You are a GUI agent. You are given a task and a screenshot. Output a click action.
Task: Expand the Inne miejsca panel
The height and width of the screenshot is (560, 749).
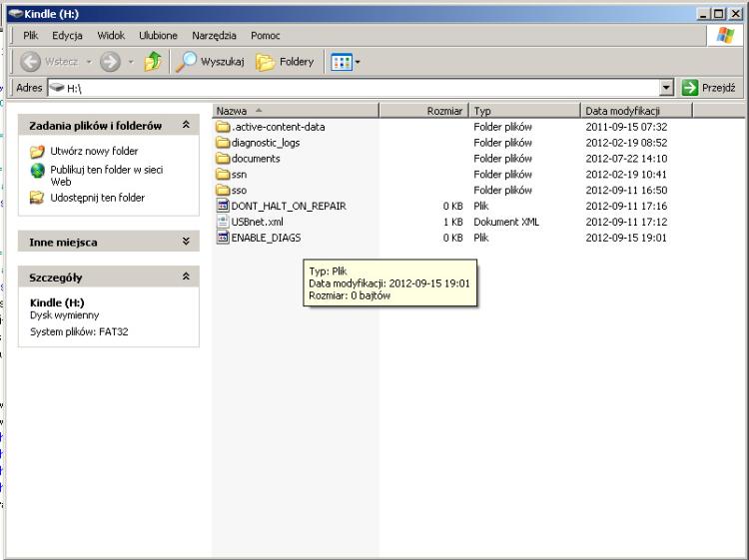[186, 242]
